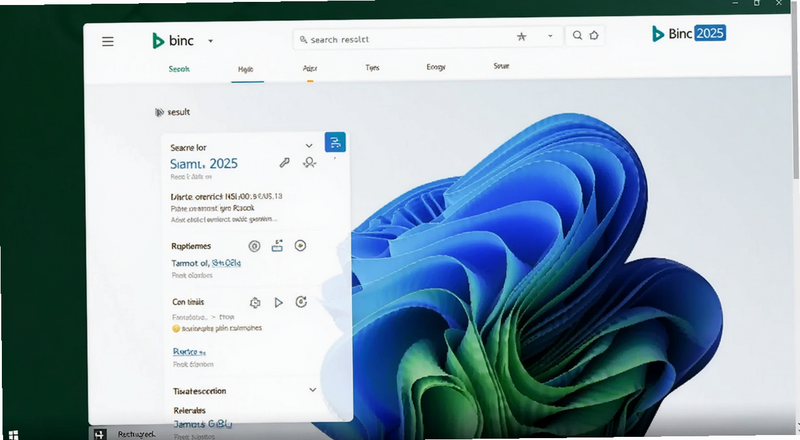Image resolution: width=800 pixels, height=440 pixels.
Task: Click the Roptiemes label
Action: pyautogui.click(x=191, y=246)
